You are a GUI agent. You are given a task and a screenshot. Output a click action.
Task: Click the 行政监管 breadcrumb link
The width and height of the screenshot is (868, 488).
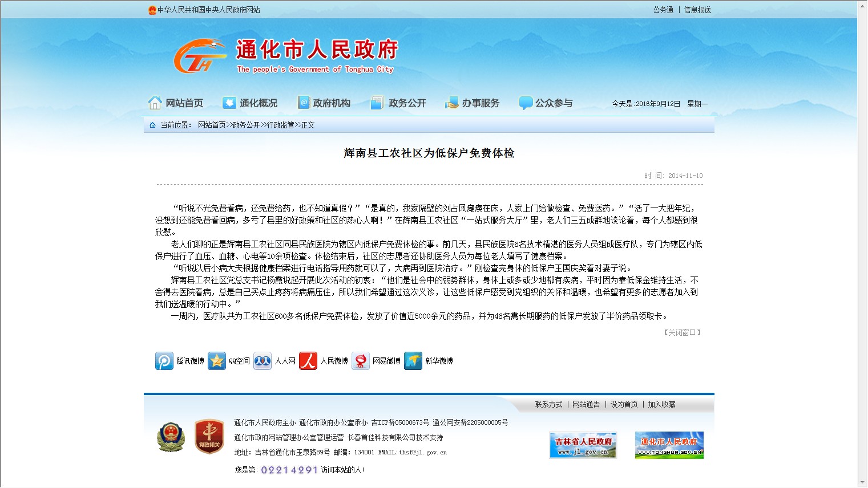pyautogui.click(x=281, y=125)
